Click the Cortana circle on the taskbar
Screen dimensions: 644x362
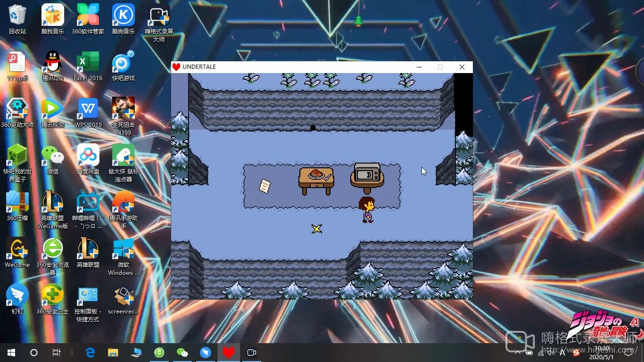pos(34,353)
